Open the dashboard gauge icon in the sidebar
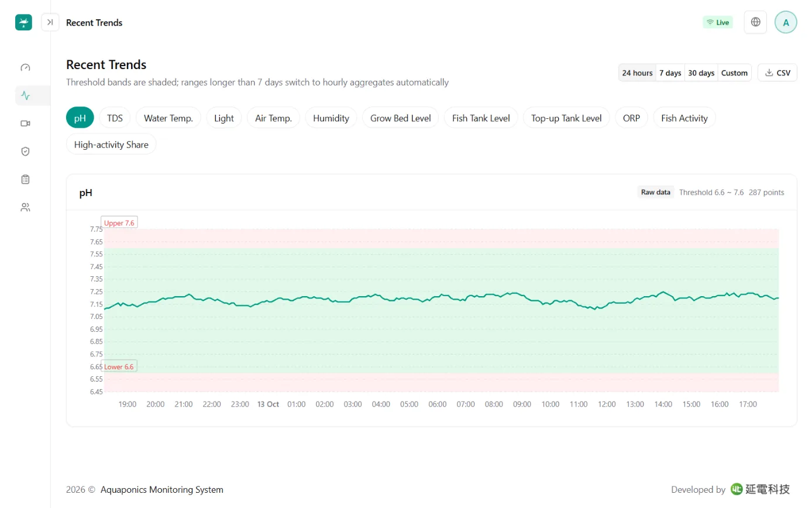This screenshot has width=812, height=508. (x=25, y=67)
